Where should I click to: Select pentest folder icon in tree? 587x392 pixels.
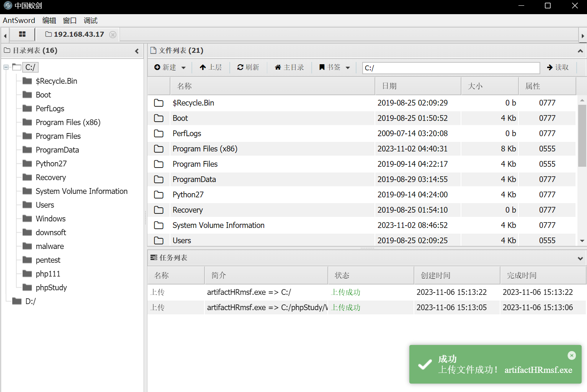tap(27, 260)
